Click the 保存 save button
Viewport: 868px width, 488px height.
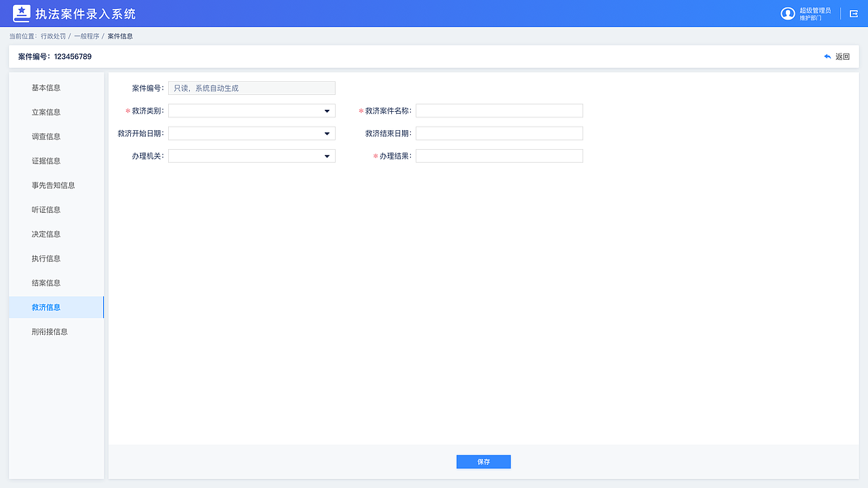(x=484, y=462)
